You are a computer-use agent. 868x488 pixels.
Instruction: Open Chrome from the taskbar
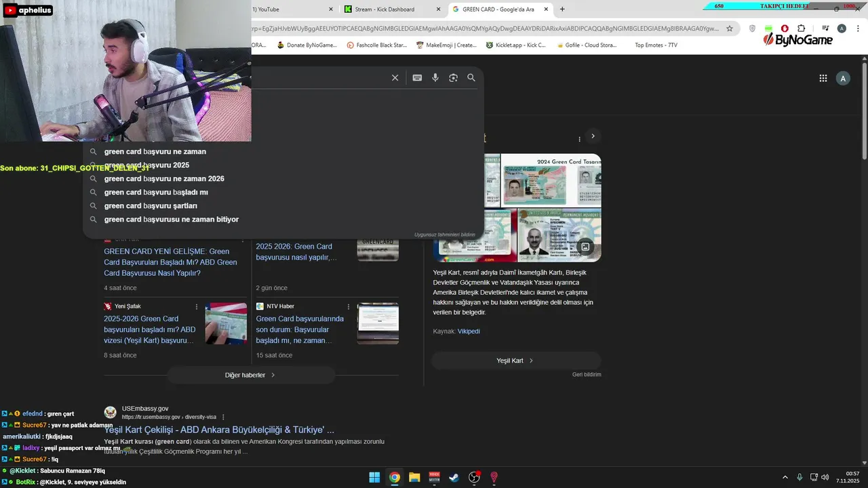pos(395,477)
